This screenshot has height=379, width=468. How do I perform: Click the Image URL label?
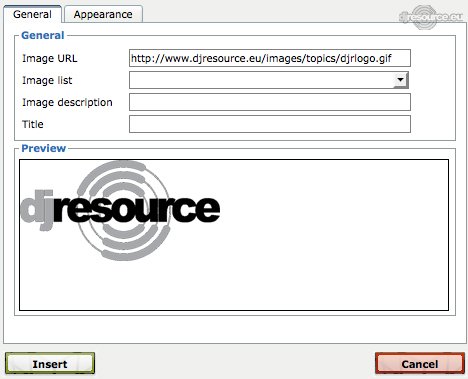click(50, 58)
